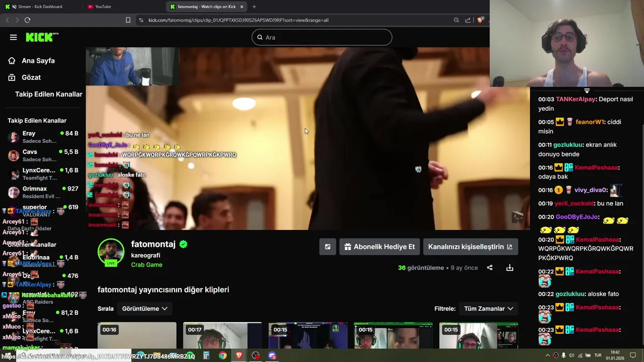Click the drag handle above chat overlay
Viewport: 644px width, 362px height.
pos(587,91)
